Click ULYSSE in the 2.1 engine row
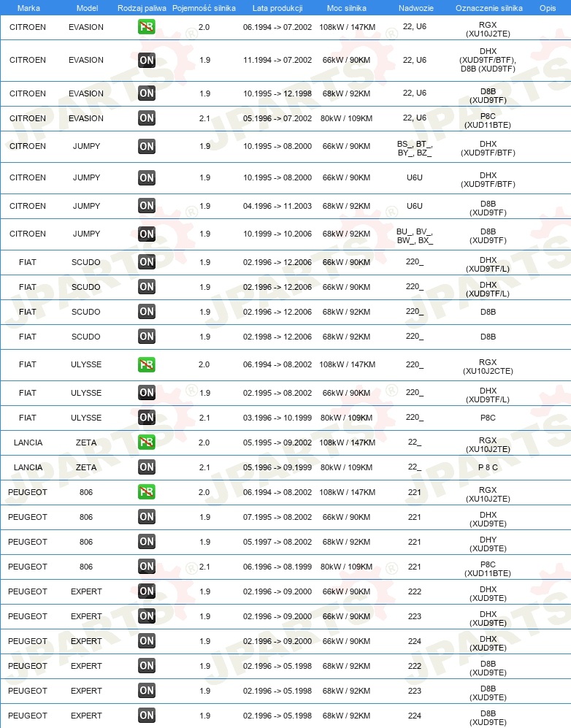 pos(86,418)
